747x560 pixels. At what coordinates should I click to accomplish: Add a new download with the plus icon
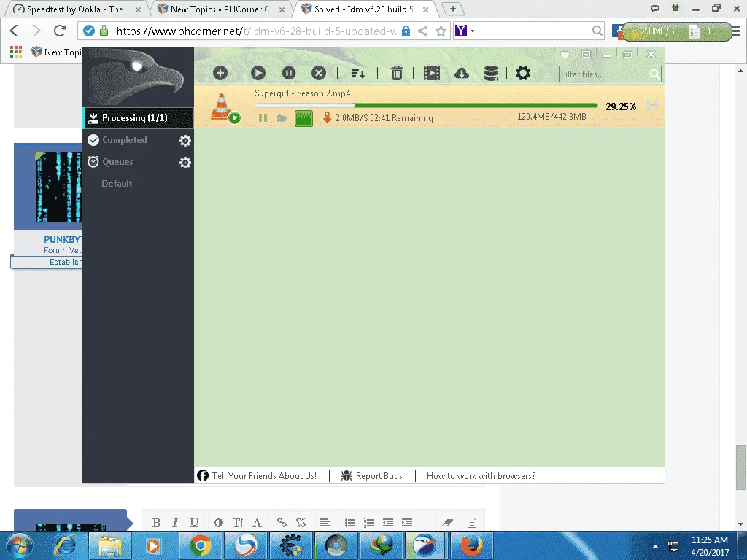point(220,73)
